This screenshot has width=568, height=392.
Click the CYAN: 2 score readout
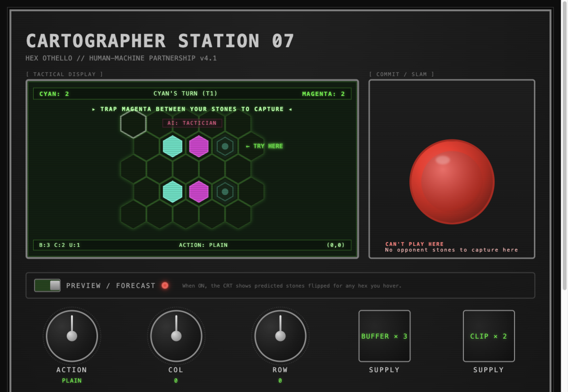[x=54, y=94]
